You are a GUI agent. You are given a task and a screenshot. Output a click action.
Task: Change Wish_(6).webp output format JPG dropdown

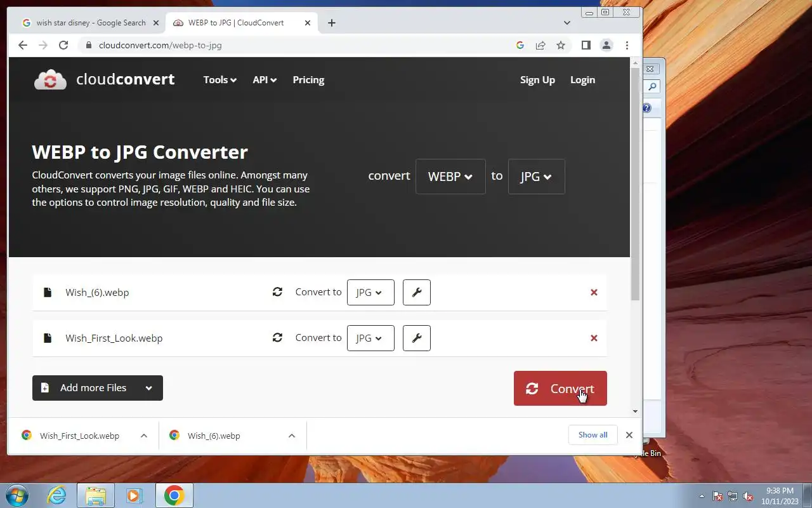[370, 292]
